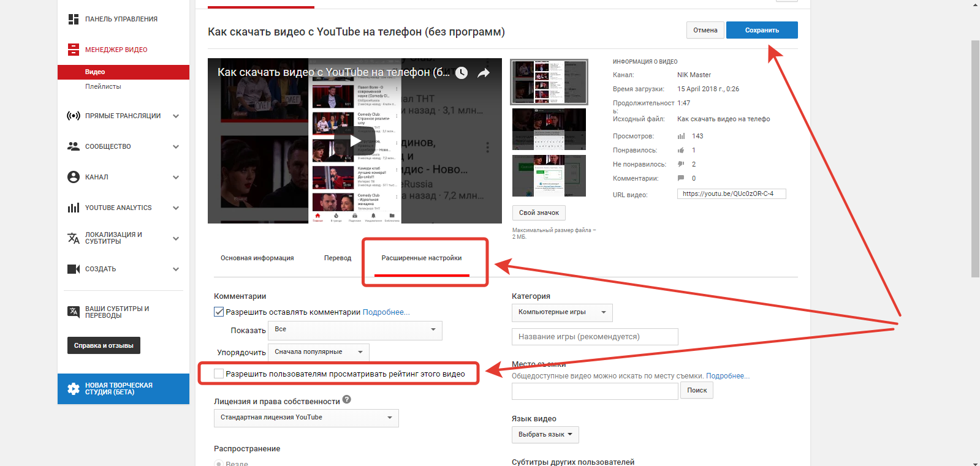This screenshot has height=466, width=980.
Task: Click the Локализация и субтитры translate icon
Action: point(74,238)
